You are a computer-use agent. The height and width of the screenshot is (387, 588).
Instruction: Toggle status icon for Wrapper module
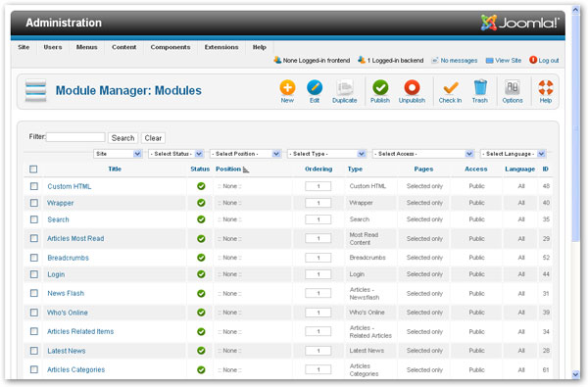coord(201,203)
